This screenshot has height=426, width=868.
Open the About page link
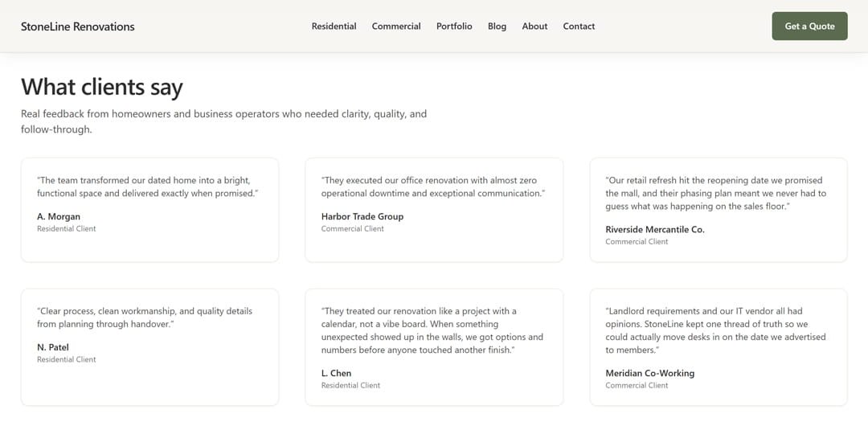[534, 27]
